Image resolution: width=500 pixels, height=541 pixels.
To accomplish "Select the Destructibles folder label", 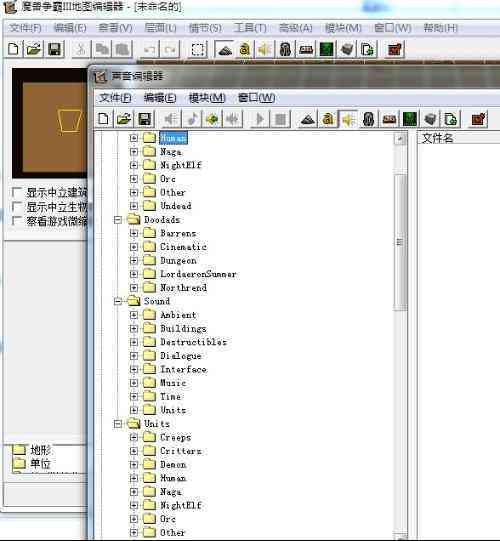I will [x=194, y=342].
